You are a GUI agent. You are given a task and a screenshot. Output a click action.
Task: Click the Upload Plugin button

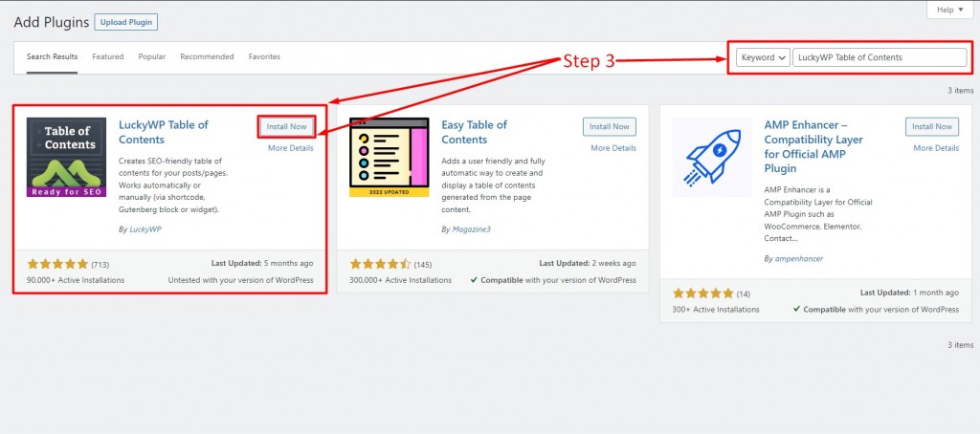tap(126, 23)
